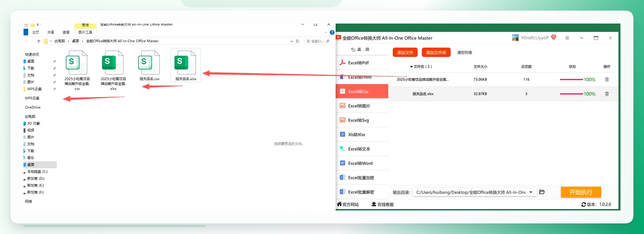Open 在线客服 support link

tap(383, 204)
